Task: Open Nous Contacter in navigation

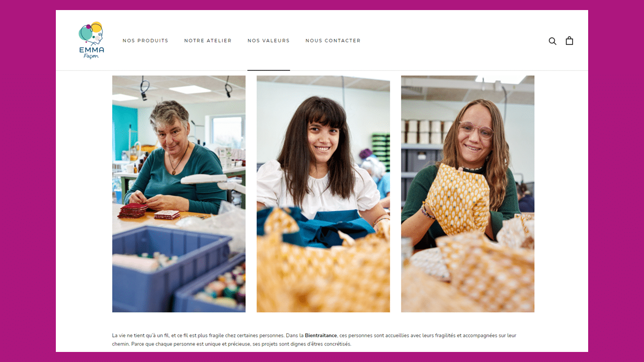Action: coord(333,41)
